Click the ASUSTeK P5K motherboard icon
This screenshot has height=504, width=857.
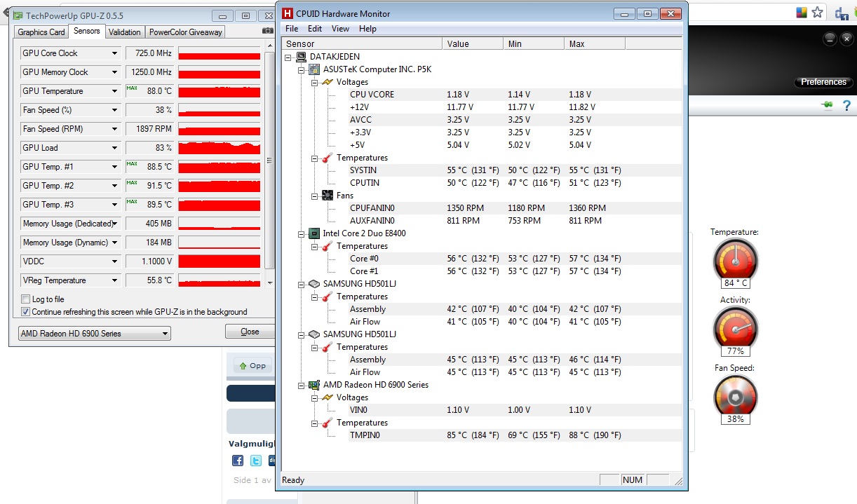tap(315, 69)
